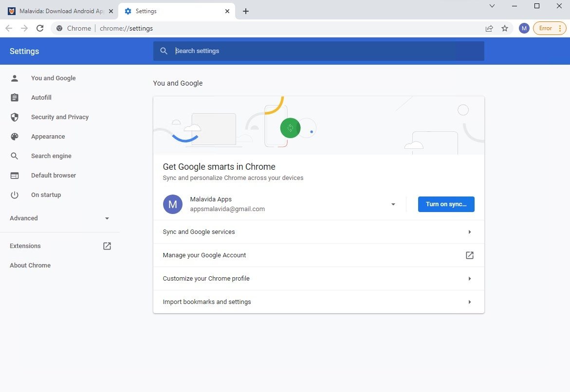Click the You and Google person icon
570x392 pixels.
(15, 78)
